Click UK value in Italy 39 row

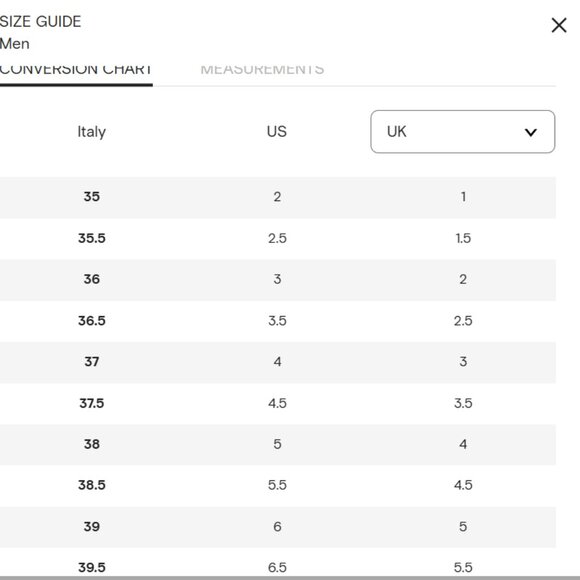[x=463, y=526]
